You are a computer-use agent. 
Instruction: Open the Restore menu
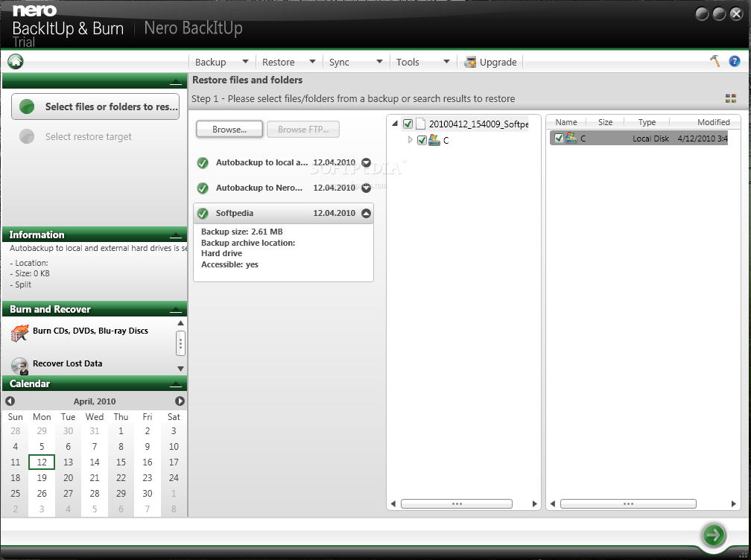coord(279,62)
